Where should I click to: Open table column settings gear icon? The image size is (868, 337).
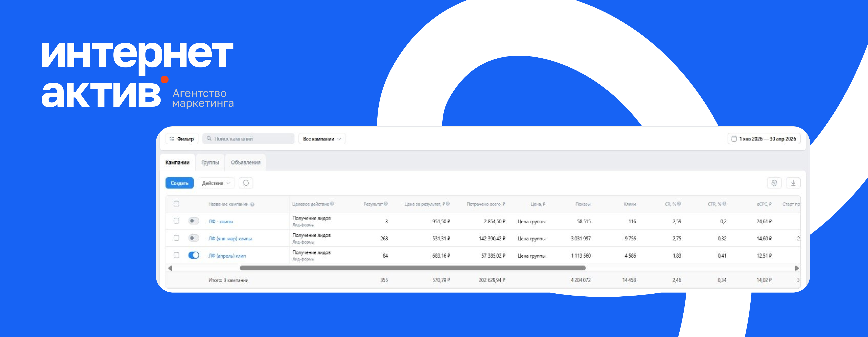click(x=774, y=183)
